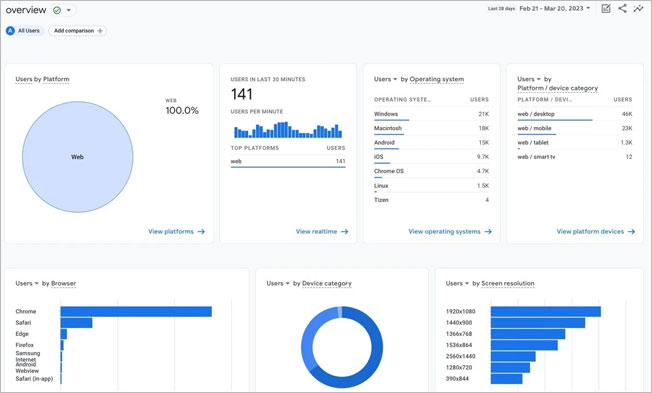This screenshot has height=393, width=652.
Task: Open the date range dropdown
Action: [555, 8]
